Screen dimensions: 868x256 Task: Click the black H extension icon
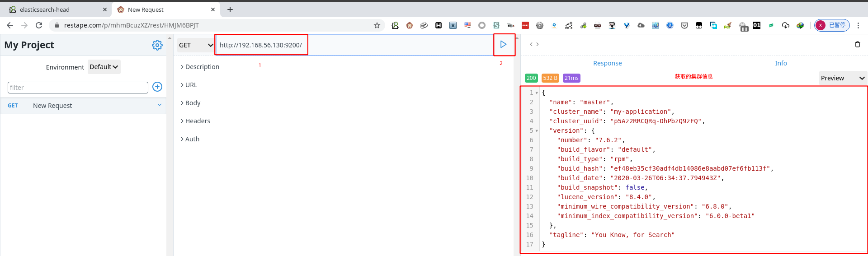click(x=439, y=25)
